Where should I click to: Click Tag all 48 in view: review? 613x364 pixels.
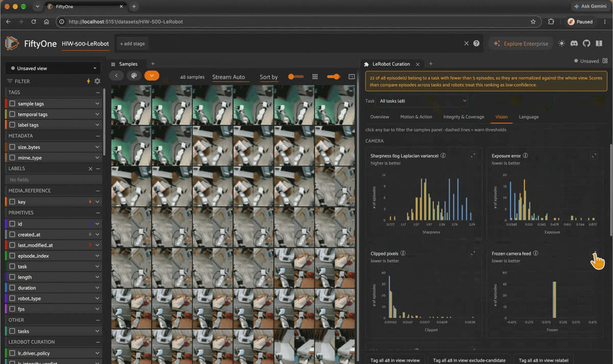click(395, 360)
